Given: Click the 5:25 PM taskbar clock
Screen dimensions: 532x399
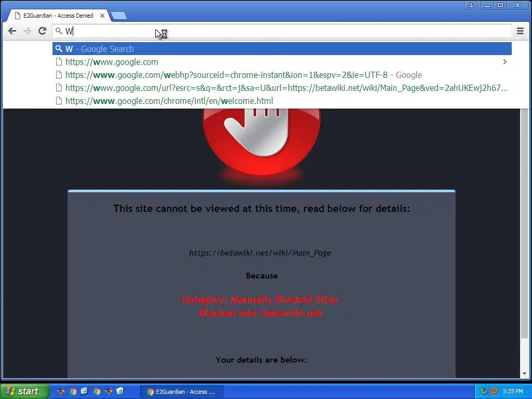Looking at the screenshot, I should click(x=513, y=392).
